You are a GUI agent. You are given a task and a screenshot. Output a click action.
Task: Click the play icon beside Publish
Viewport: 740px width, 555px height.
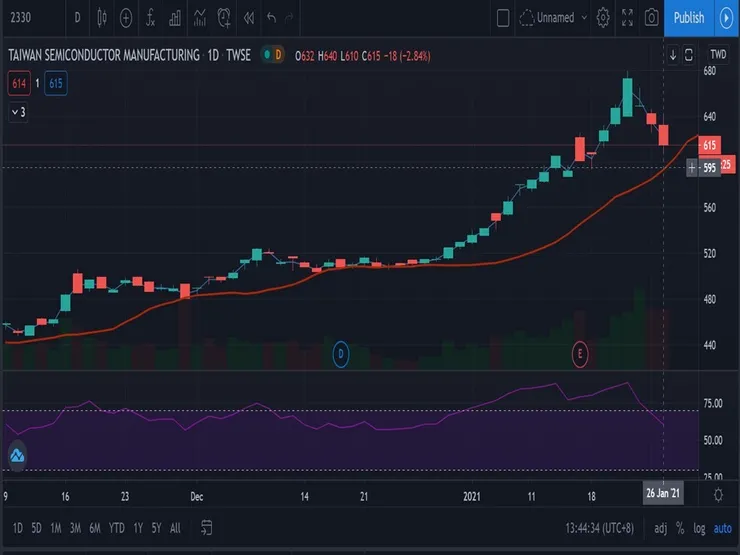(x=727, y=18)
